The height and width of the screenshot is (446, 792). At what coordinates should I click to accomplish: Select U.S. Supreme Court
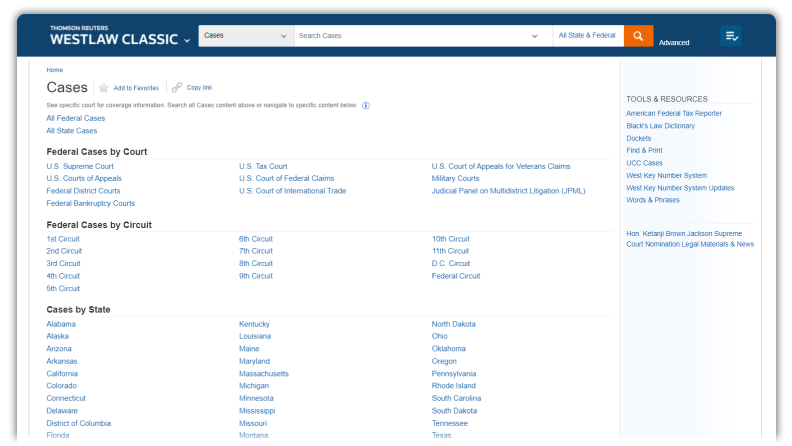point(80,166)
